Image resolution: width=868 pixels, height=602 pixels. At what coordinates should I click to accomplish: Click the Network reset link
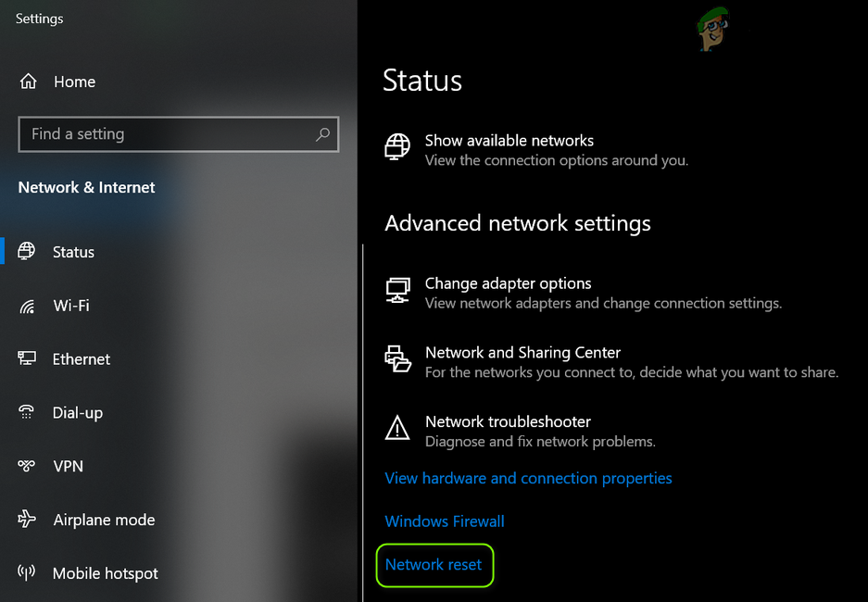[x=434, y=564]
